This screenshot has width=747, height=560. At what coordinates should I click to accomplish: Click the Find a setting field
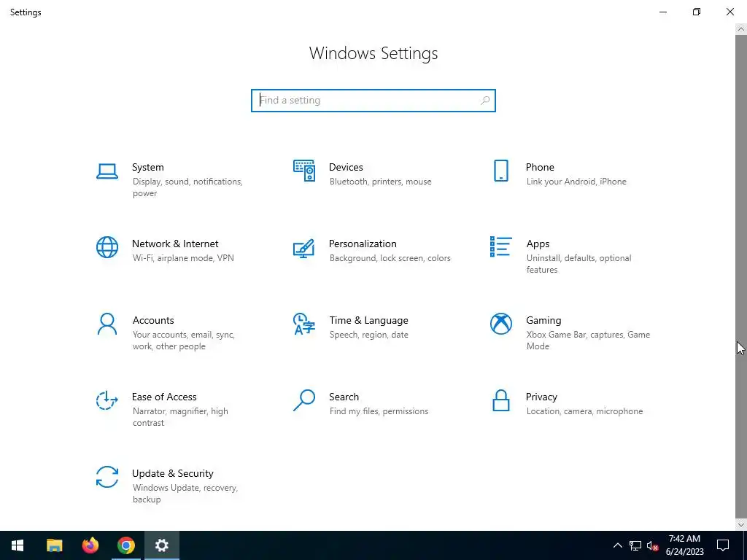pos(373,101)
